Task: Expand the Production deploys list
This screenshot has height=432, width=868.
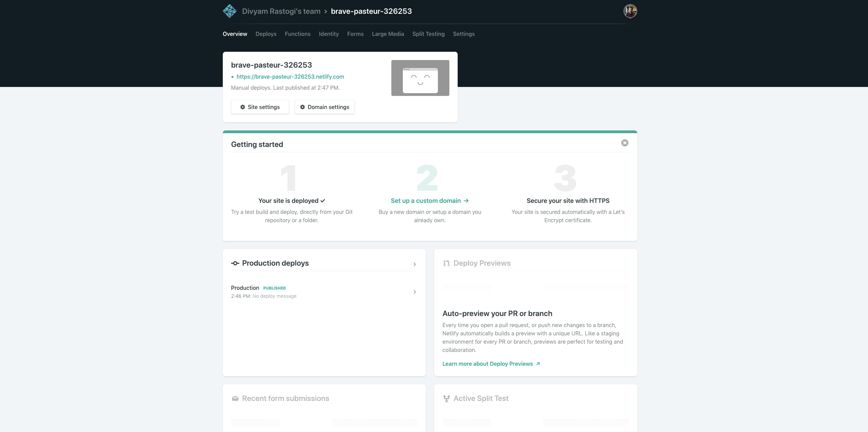Action: click(414, 264)
